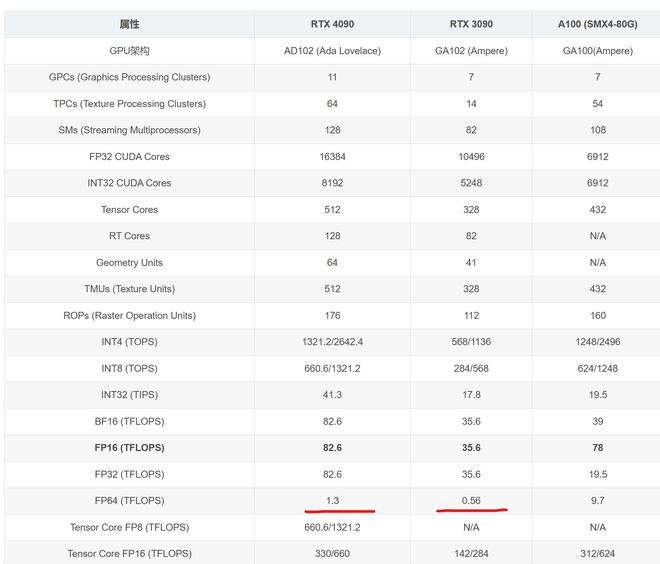Click the FP64 (TFLOPS) label

pyautogui.click(x=129, y=501)
